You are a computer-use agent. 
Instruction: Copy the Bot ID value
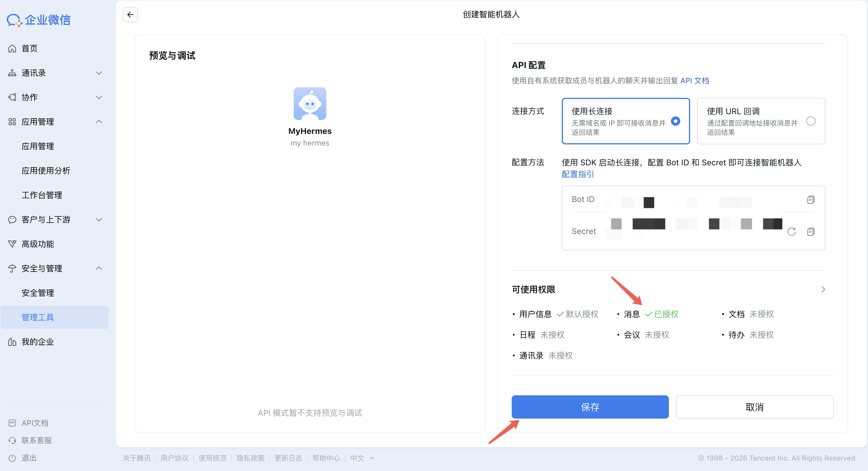(x=810, y=200)
